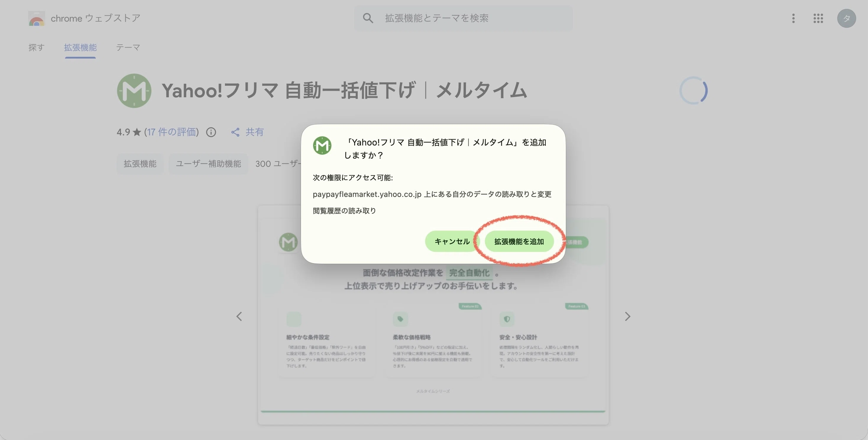Click the chrome ウェブストア title text
Viewport: 868px width, 440px height.
click(96, 18)
